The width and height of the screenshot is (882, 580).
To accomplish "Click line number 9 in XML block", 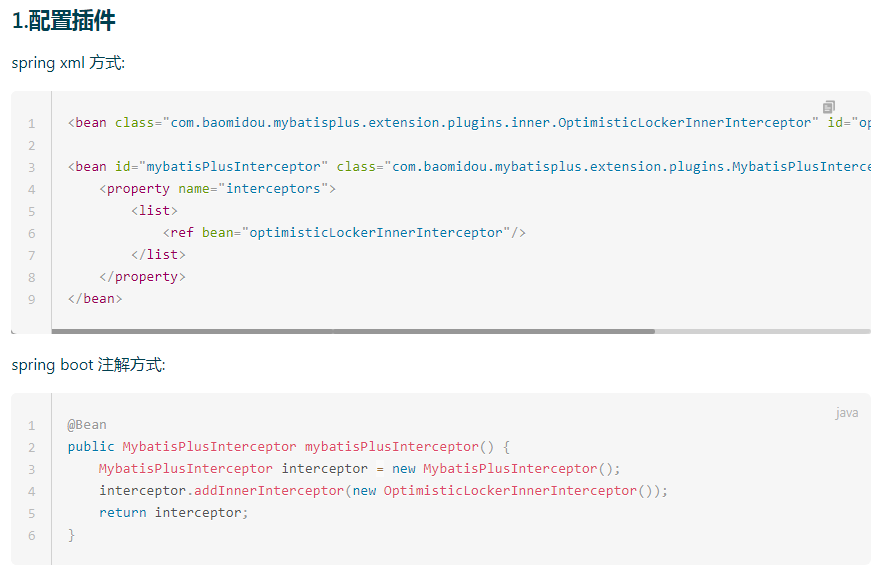I will click(x=32, y=299).
